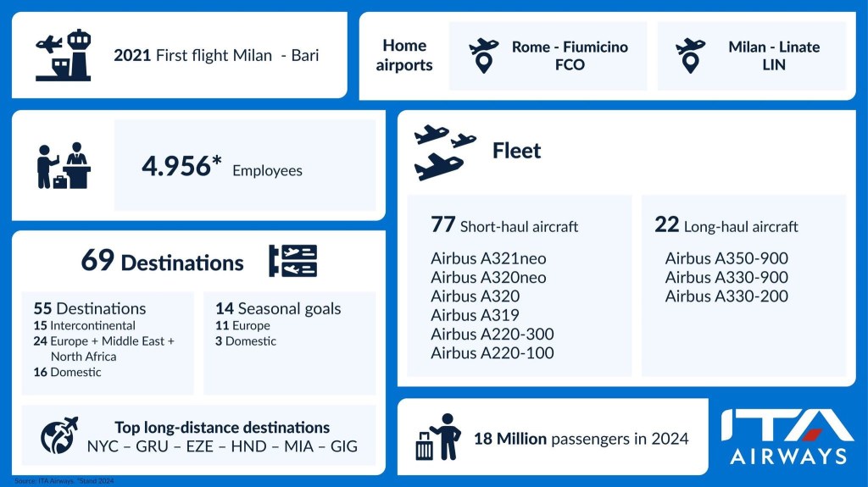
Task: Click the top long-distance airport codes line
Action: 222,446
